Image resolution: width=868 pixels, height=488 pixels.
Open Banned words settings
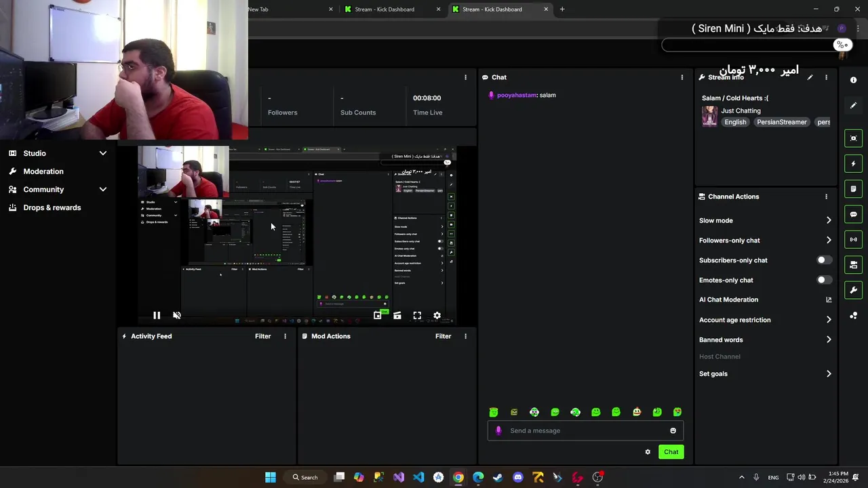765,340
